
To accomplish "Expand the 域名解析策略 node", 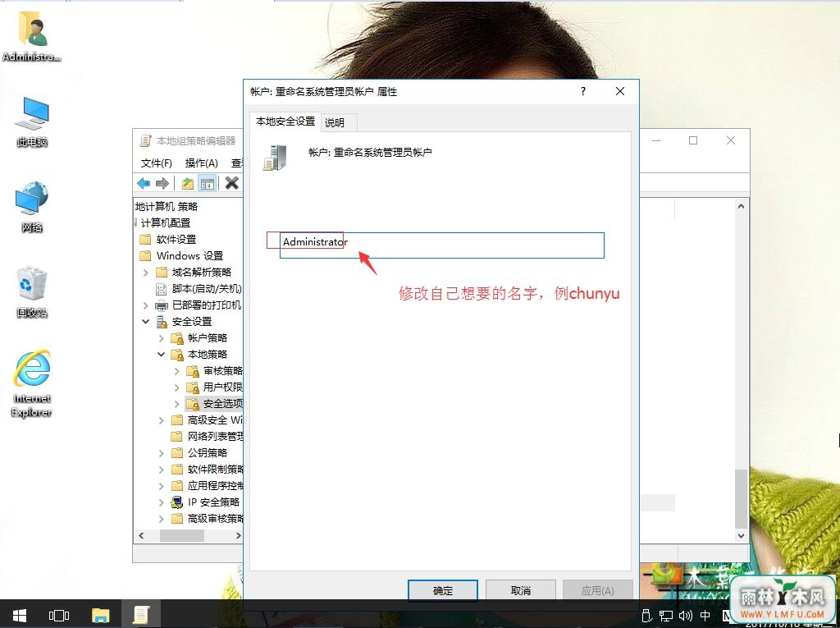I will 146,273.
